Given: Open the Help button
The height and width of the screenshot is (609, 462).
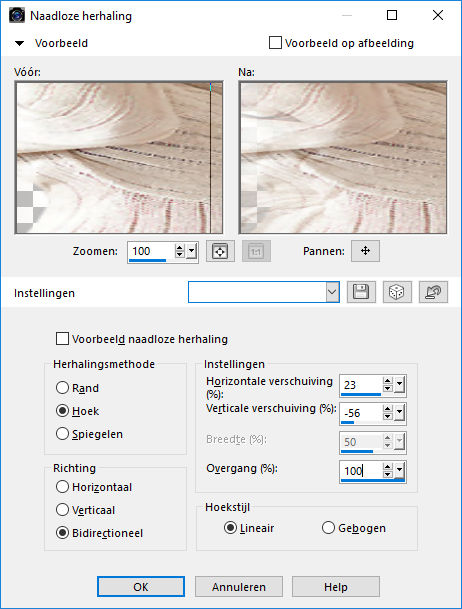Looking at the screenshot, I should click(x=336, y=586).
